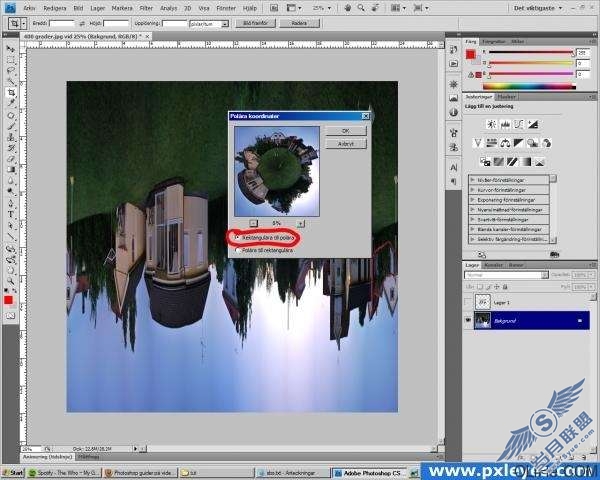Select the Text tool in the toolbox
Screen dimensions: 600x480
pos(11,215)
